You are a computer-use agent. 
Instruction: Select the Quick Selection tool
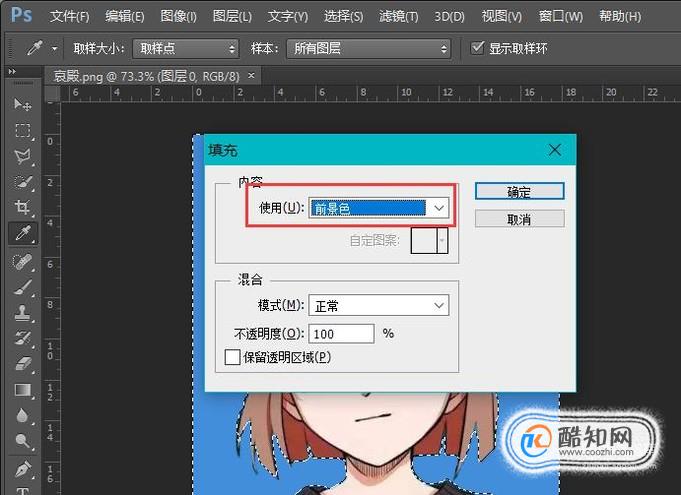pyautogui.click(x=23, y=182)
